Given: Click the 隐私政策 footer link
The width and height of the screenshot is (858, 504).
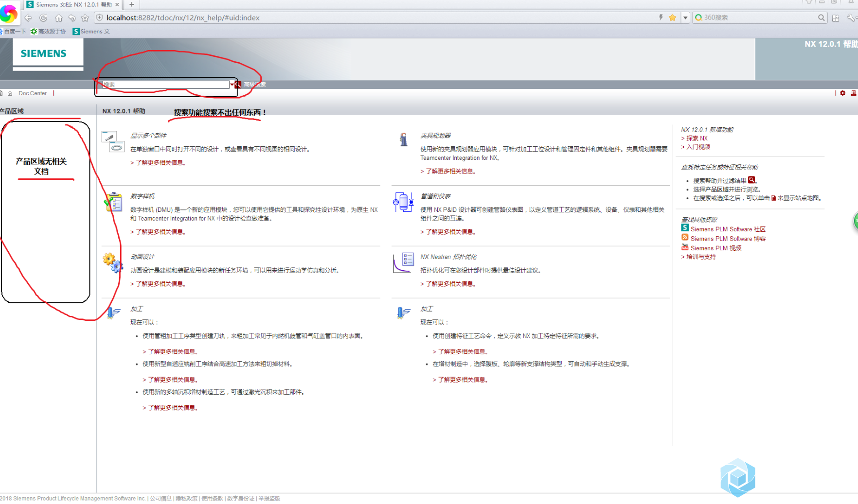Looking at the screenshot, I should click(x=186, y=498).
